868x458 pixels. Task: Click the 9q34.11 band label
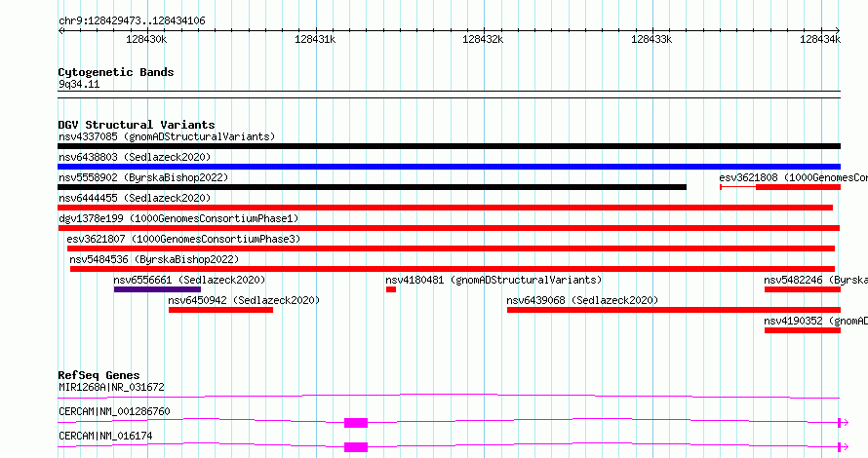[79, 84]
